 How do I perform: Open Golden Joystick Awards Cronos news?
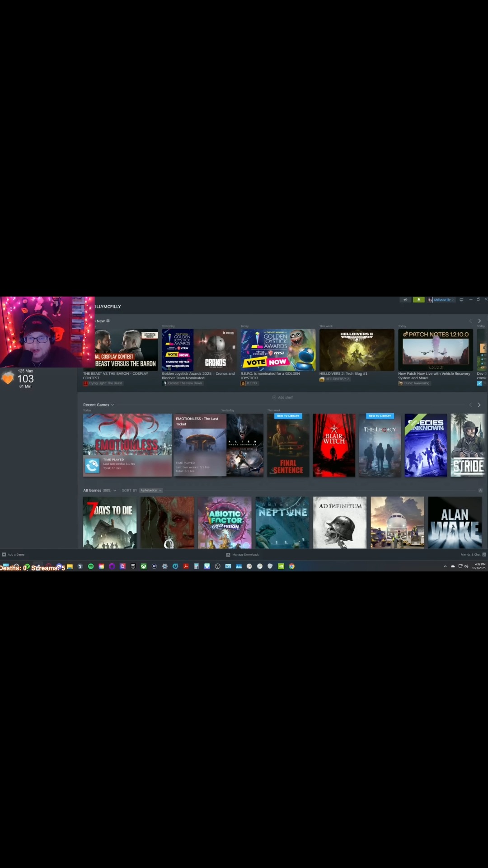click(x=199, y=350)
